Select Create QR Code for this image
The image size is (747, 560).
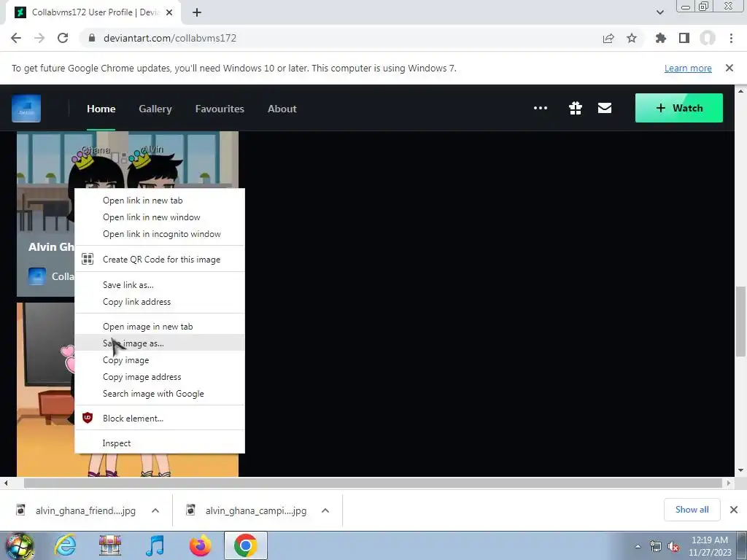click(x=160, y=260)
